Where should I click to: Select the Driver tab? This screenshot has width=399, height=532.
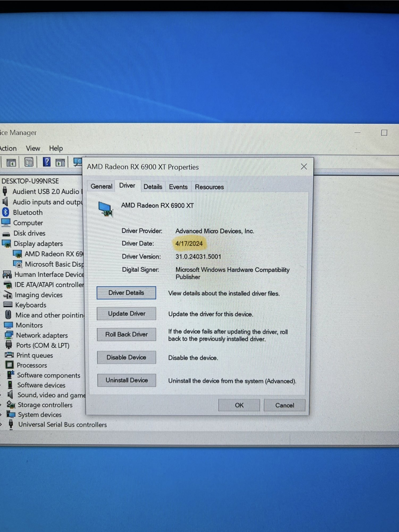pos(127,185)
